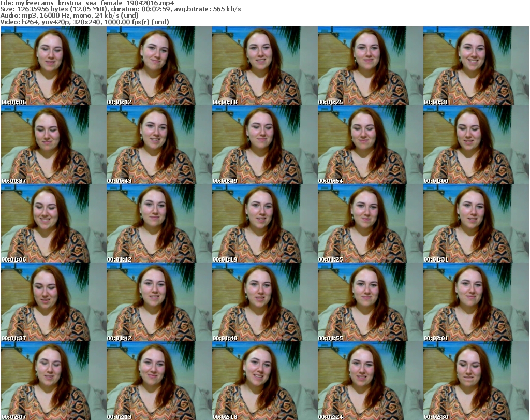Viewport: 530px width, 420px height.
Task: Select the thumbnail at 00:01:00
Action: coord(476,144)
